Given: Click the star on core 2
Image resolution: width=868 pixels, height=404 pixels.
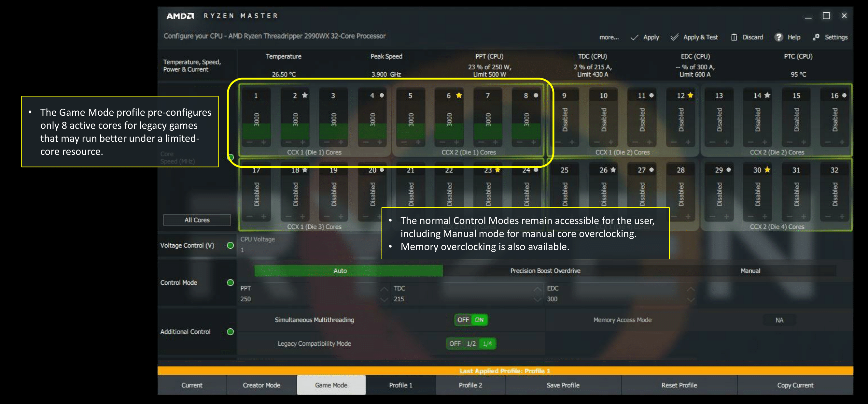Looking at the screenshot, I should (305, 95).
